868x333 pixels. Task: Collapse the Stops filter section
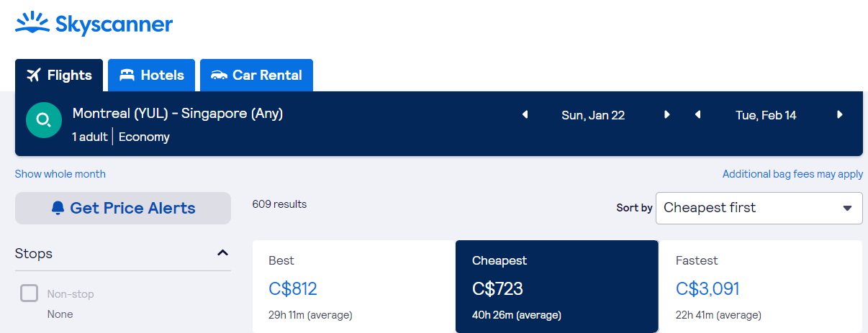click(222, 253)
